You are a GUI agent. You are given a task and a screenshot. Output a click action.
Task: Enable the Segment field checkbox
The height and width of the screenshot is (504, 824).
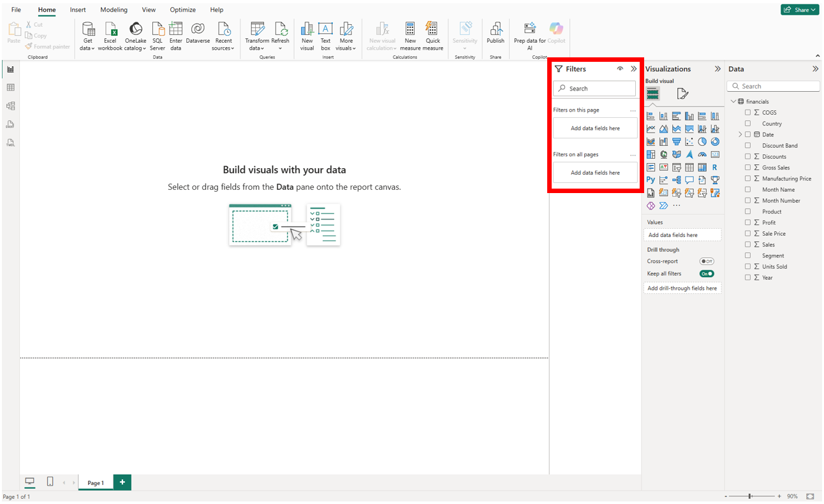pyautogui.click(x=748, y=256)
